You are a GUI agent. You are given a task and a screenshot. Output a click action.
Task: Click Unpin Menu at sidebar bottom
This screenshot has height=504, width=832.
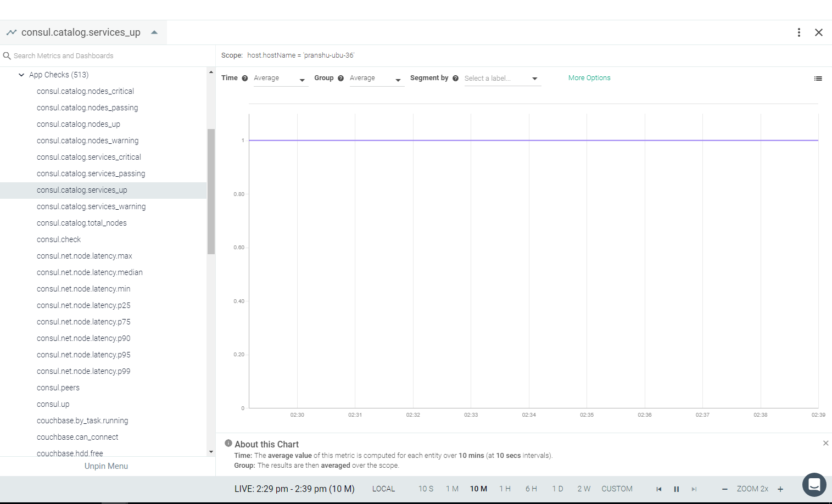106,466
